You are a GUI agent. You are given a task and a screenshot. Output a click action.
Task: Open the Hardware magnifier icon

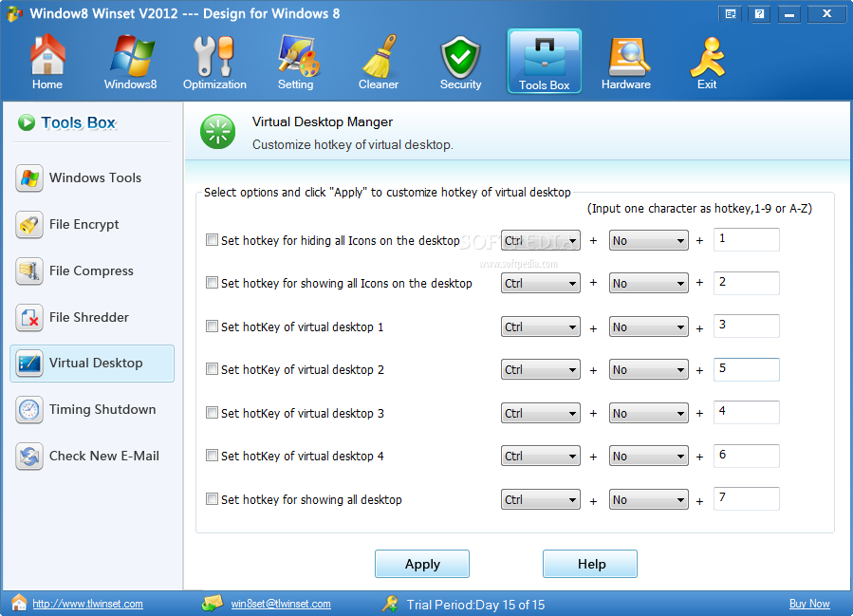click(628, 57)
